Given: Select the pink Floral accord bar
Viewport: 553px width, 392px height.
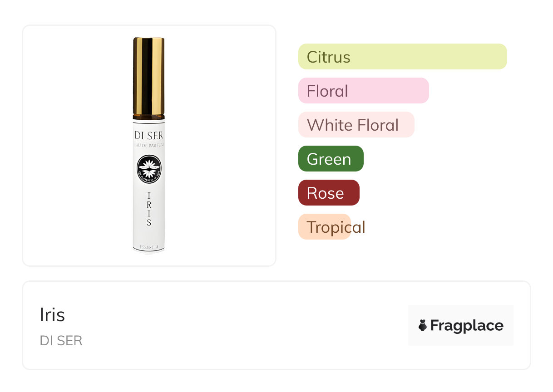Looking at the screenshot, I should [363, 91].
